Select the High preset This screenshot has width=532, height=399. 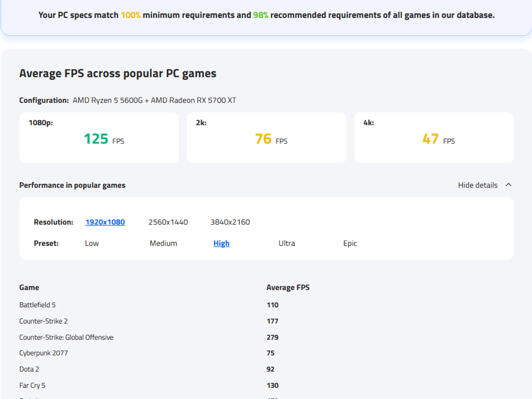[221, 243]
